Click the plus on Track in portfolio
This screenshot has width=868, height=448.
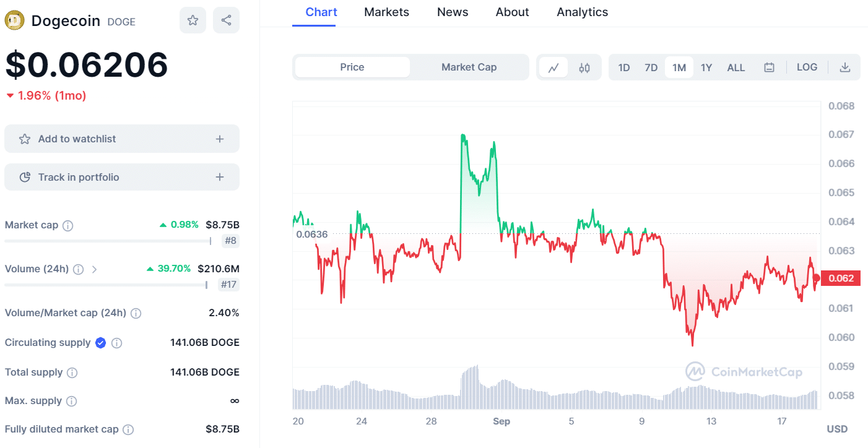(x=220, y=178)
